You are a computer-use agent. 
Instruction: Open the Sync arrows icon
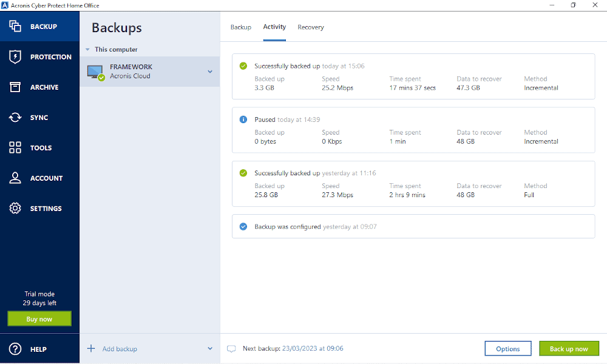click(x=15, y=117)
